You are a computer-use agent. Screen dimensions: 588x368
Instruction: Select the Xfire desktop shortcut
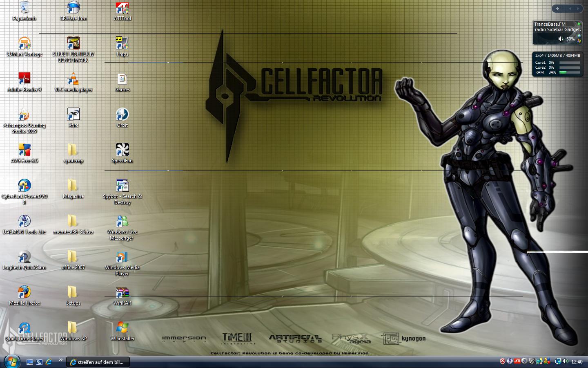[73, 118]
